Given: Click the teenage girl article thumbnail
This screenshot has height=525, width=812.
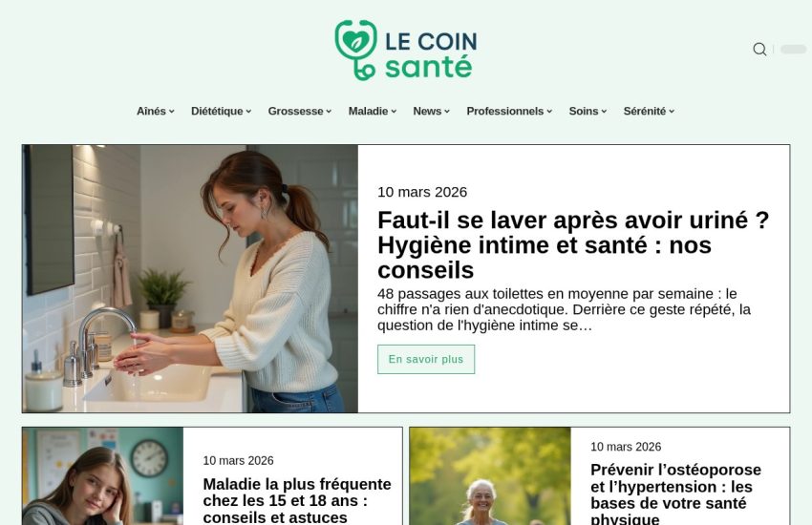Looking at the screenshot, I should pos(102,476).
